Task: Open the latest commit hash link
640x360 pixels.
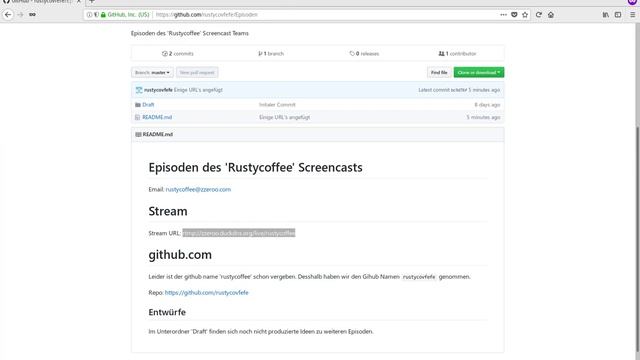Action: (459, 90)
